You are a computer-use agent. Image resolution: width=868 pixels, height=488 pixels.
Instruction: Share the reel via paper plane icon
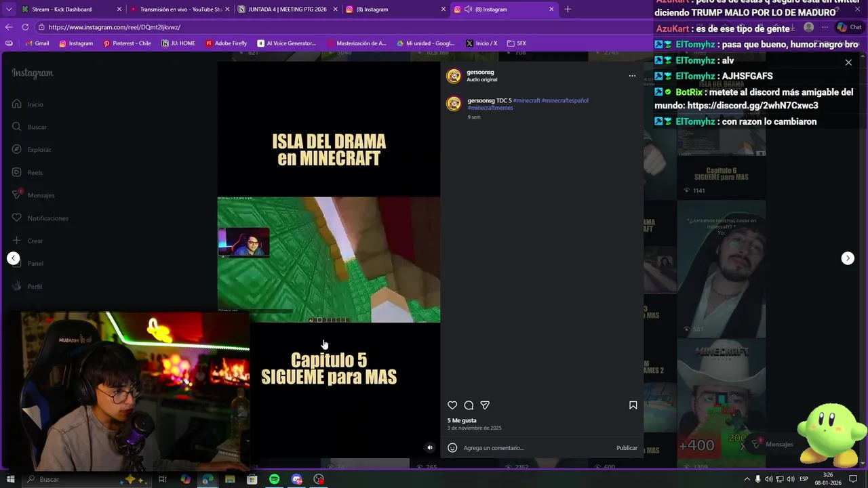pos(485,405)
